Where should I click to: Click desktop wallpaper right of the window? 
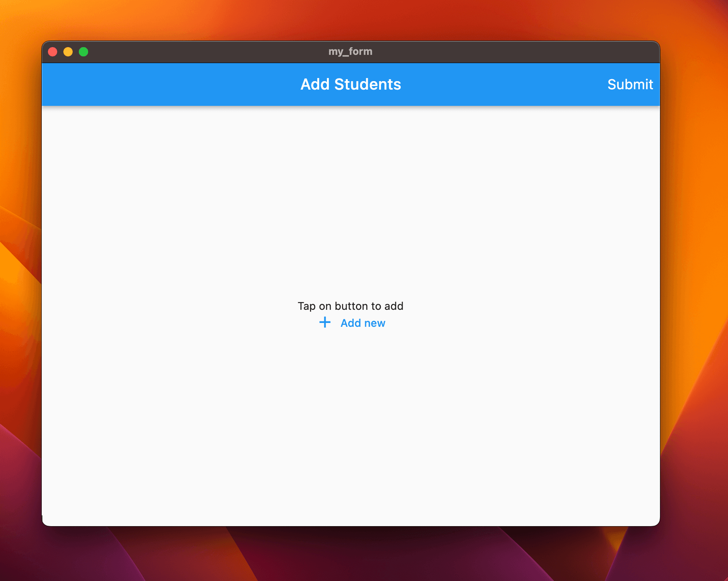[x=696, y=270]
